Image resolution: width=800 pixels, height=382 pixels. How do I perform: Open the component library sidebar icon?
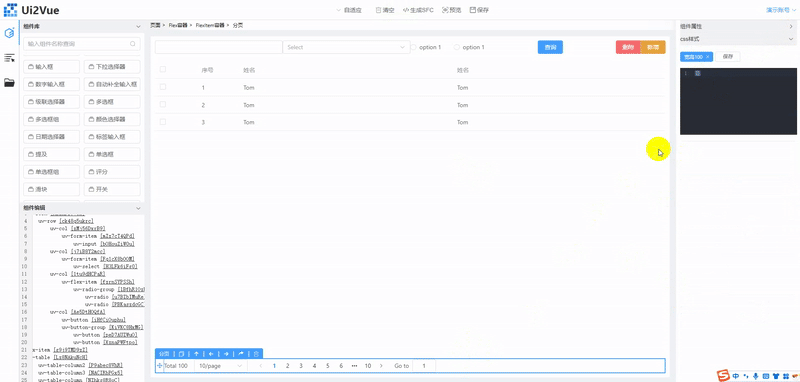(x=9, y=33)
